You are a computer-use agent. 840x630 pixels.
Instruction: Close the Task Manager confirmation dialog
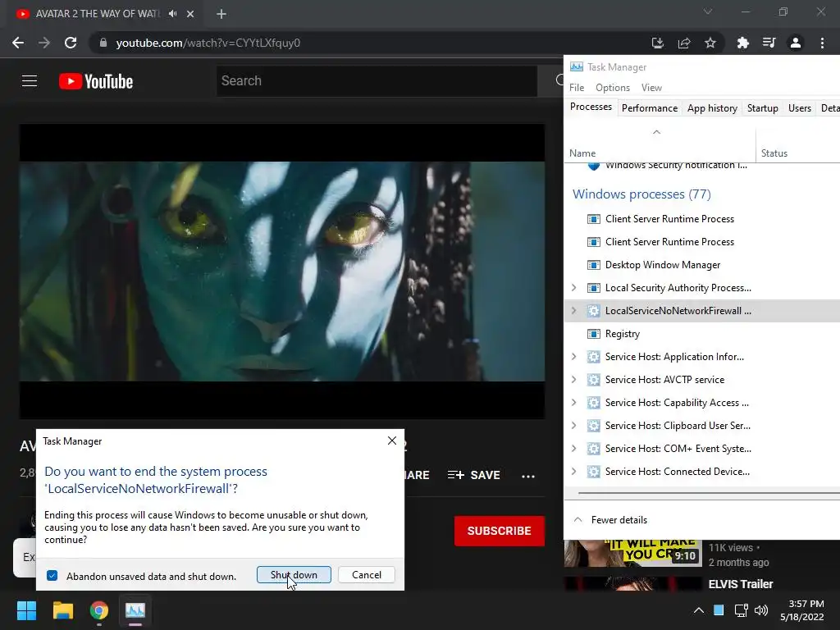(392, 441)
